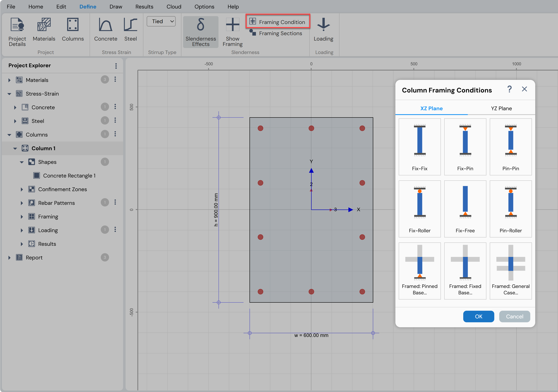
Task: Click the Loading ribbon icon
Action: [323, 29]
